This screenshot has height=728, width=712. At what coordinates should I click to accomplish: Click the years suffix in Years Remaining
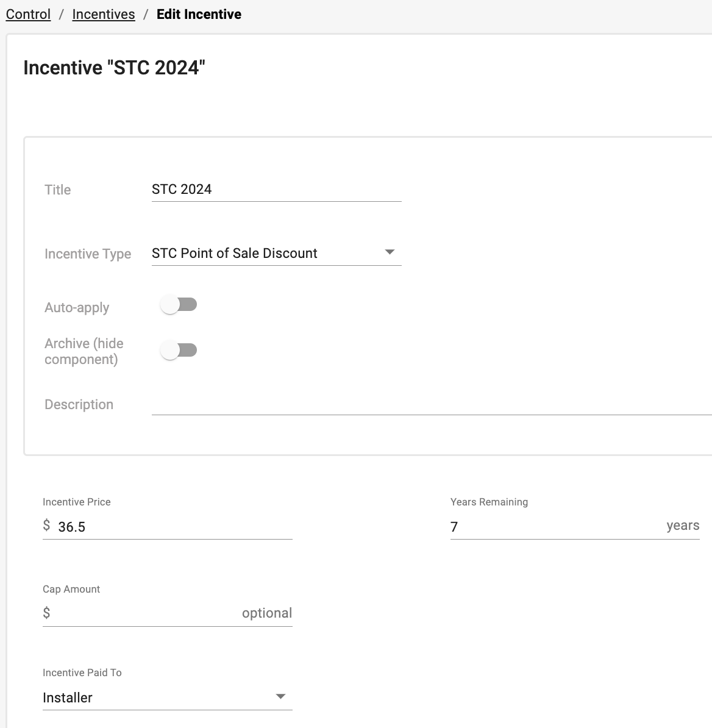click(x=683, y=526)
